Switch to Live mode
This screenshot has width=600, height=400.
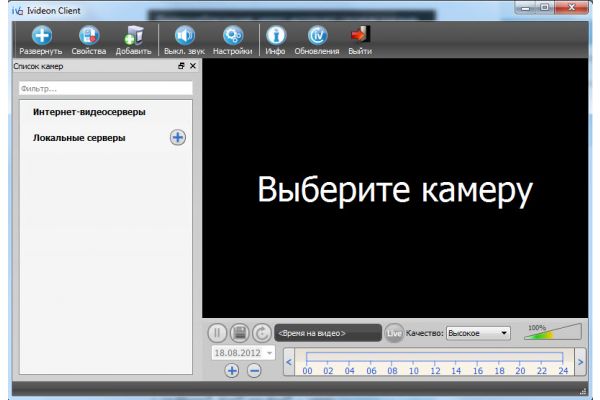pyautogui.click(x=394, y=333)
